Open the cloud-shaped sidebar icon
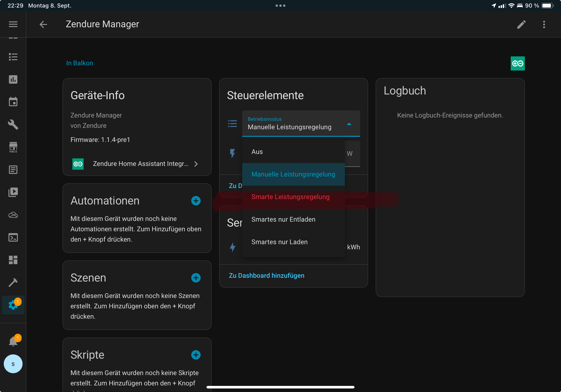561x392 pixels. tap(13, 215)
